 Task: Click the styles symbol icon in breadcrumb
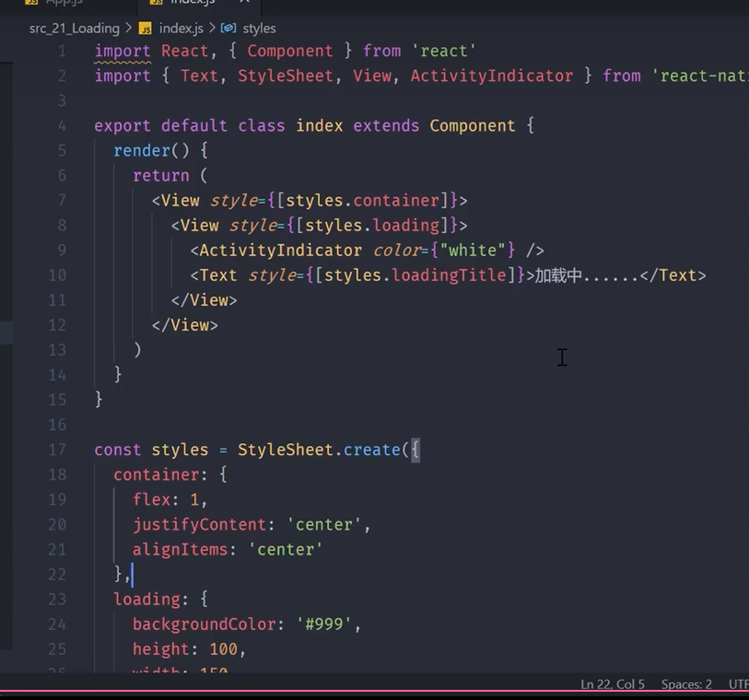pos(228,29)
